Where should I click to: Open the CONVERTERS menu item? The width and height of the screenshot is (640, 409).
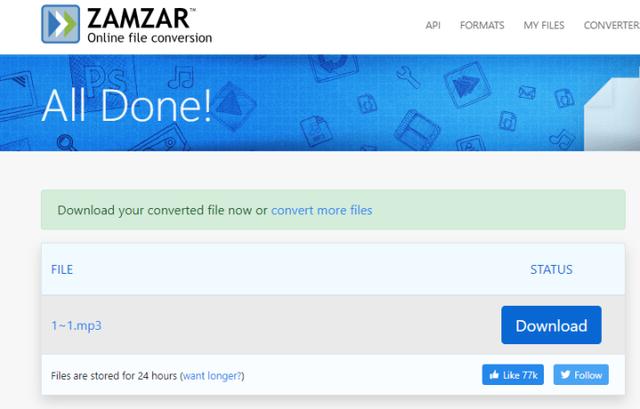612,25
